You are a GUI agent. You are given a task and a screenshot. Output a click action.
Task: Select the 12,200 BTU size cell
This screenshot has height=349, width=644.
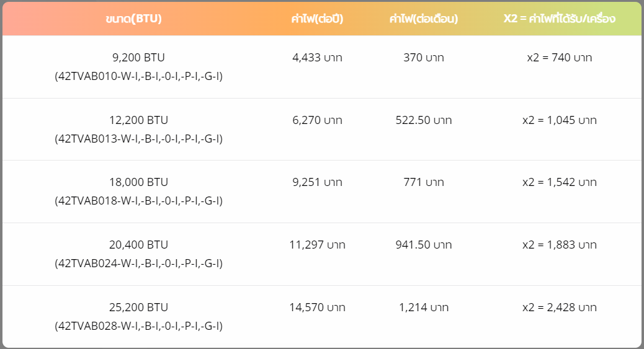coord(138,120)
